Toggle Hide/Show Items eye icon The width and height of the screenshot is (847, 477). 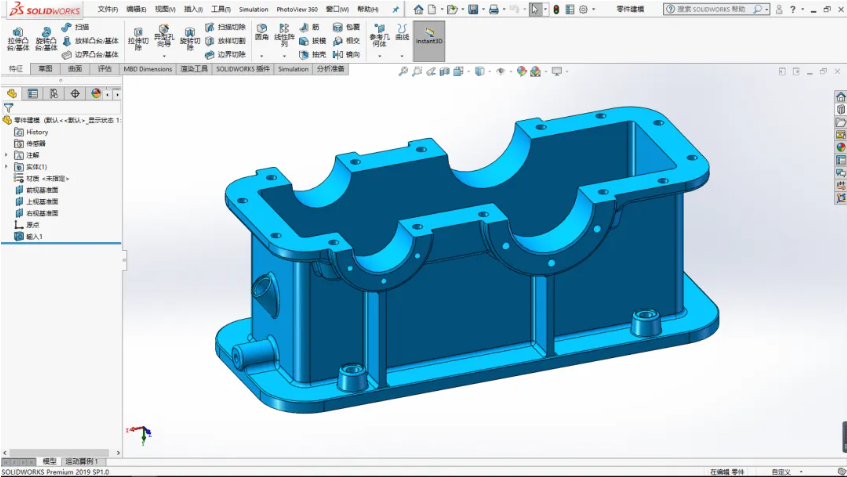click(x=501, y=71)
